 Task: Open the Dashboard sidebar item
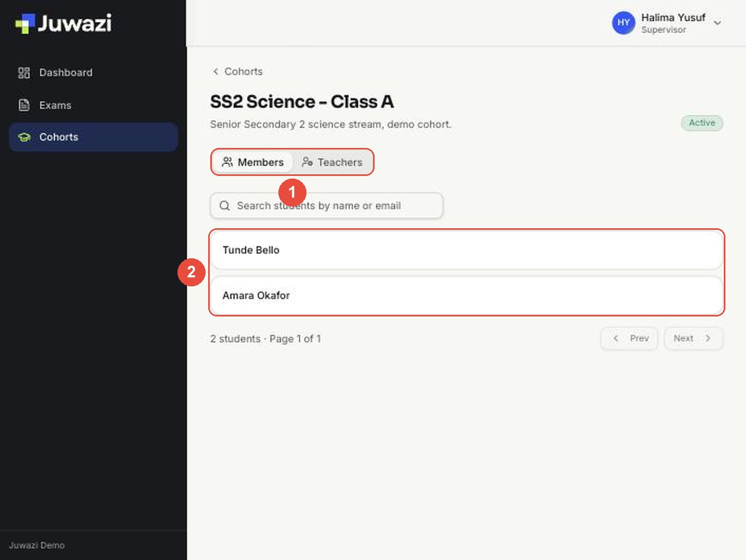(93, 72)
